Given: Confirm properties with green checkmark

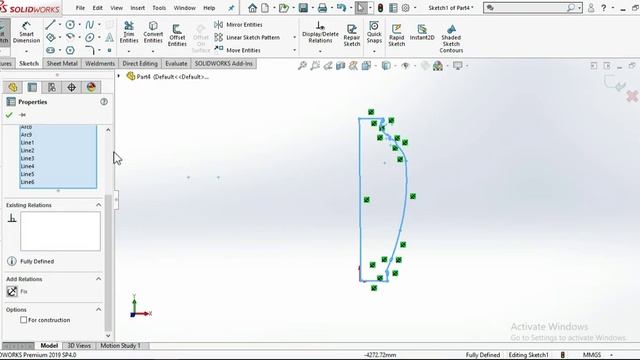Looking at the screenshot, I should [9, 115].
